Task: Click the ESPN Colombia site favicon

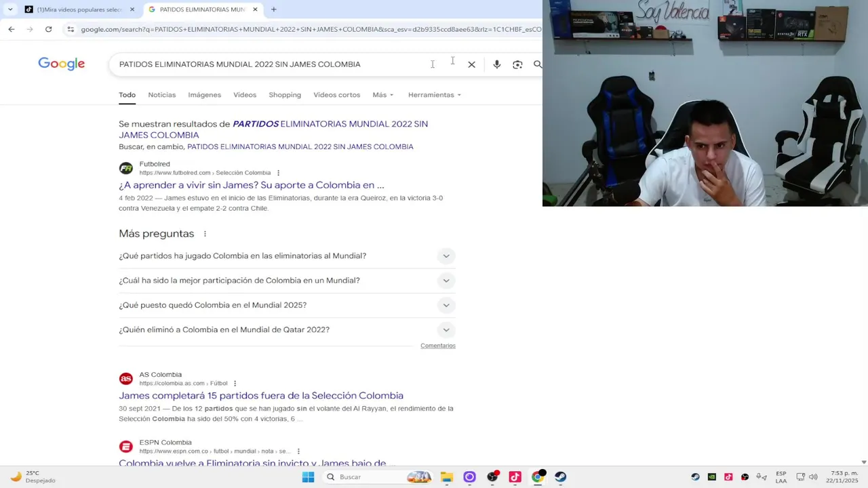Action: click(125, 447)
